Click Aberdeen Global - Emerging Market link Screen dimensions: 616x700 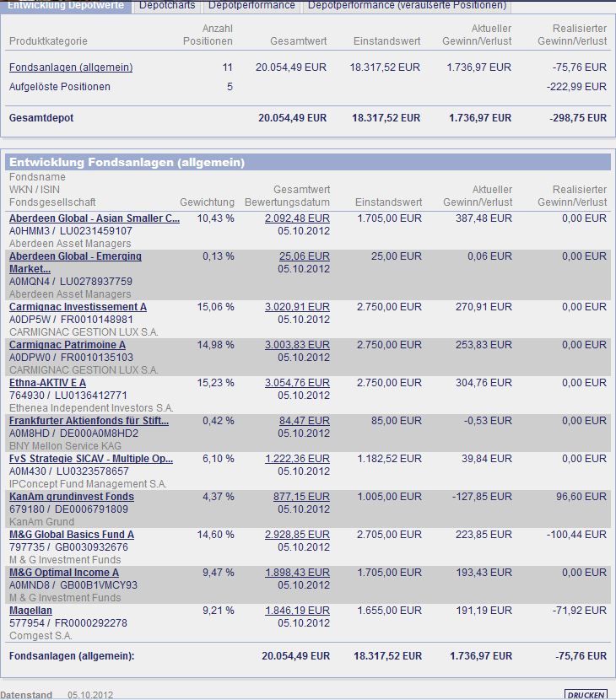point(75,262)
